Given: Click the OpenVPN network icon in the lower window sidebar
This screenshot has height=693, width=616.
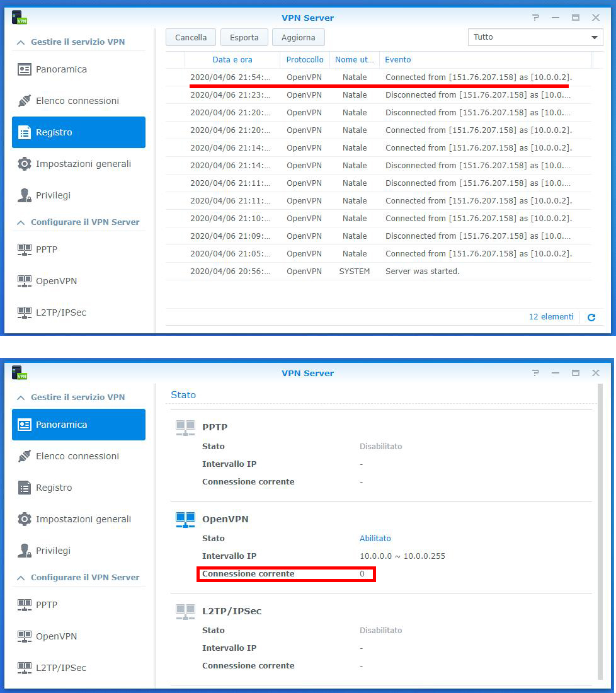Looking at the screenshot, I should [x=25, y=636].
